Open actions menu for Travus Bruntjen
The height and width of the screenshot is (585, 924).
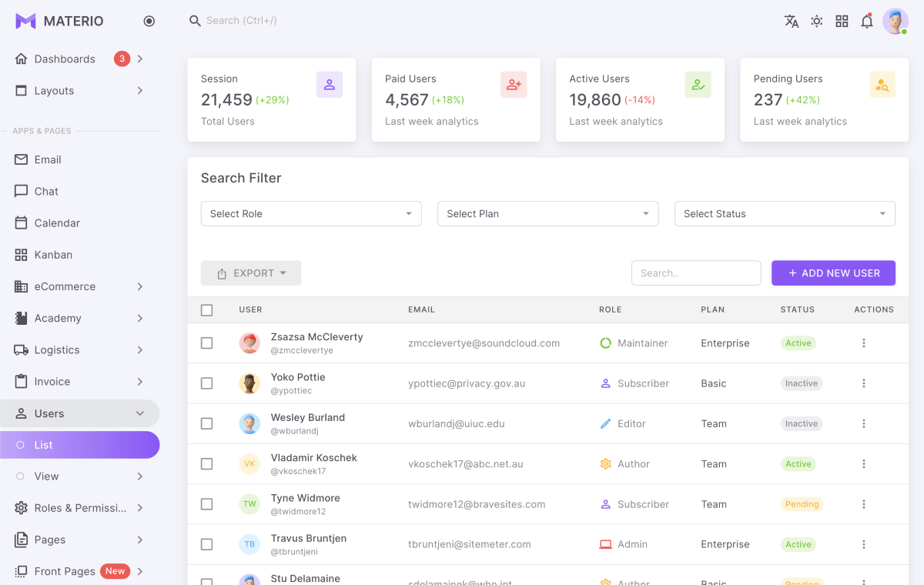[864, 544]
